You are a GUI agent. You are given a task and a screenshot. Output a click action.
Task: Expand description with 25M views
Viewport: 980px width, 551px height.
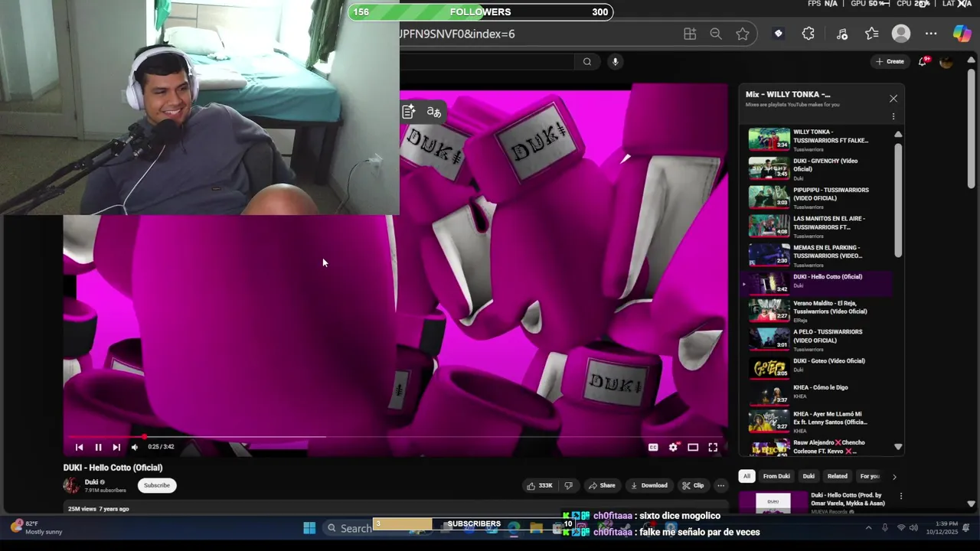point(395,509)
